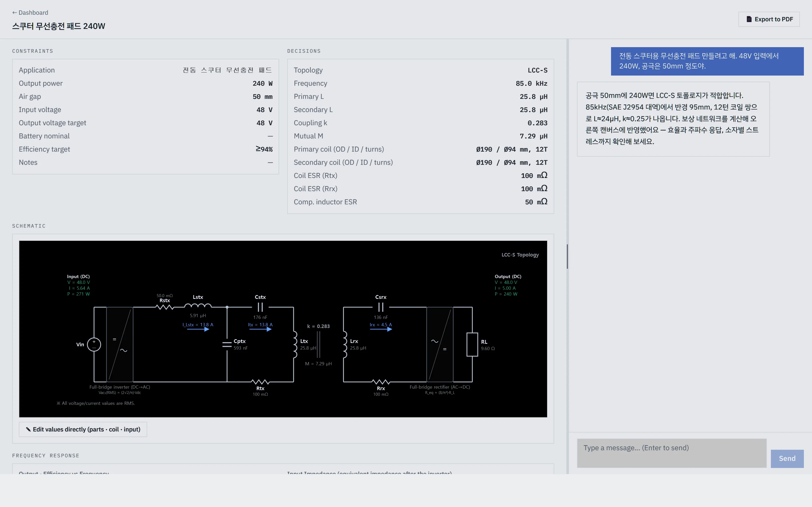Open Edit values directly (parts · coil · input)
The height and width of the screenshot is (507, 812).
(x=83, y=429)
